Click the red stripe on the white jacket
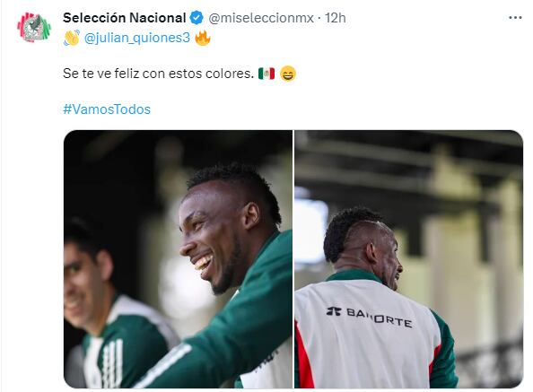Viewport: 533px width, 392px height. [303, 357]
